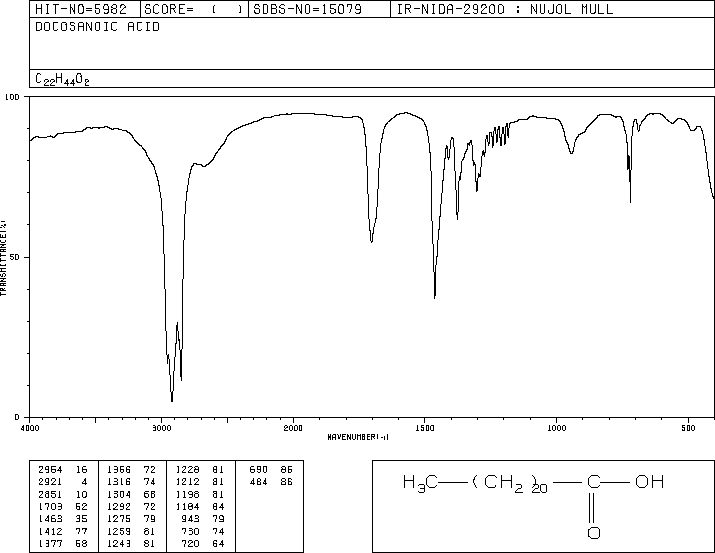Click the 500 wavenumber axis label
This screenshot has height=553, width=715.
(x=688, y=428)
